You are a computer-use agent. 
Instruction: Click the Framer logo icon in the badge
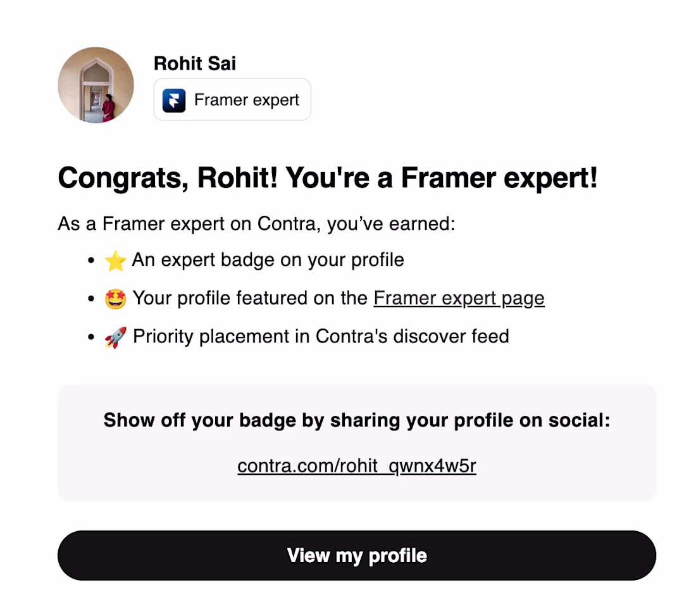coord(174,100)
